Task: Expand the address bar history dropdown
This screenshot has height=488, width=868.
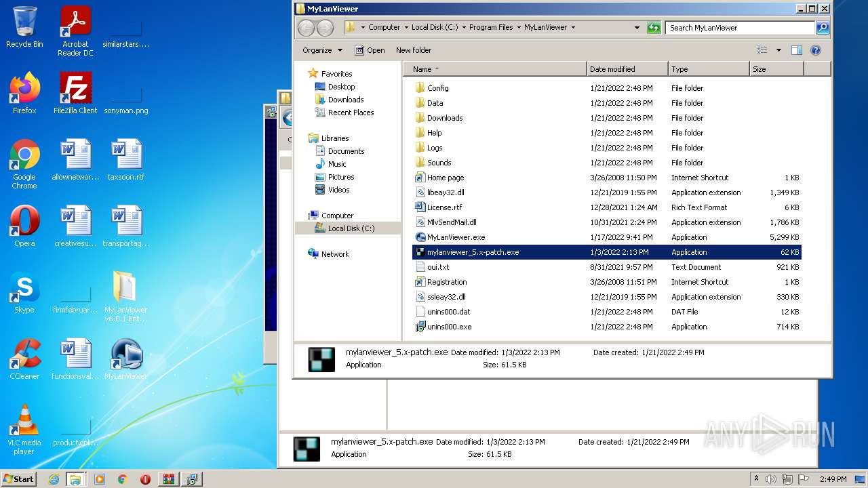Action: 637,28
